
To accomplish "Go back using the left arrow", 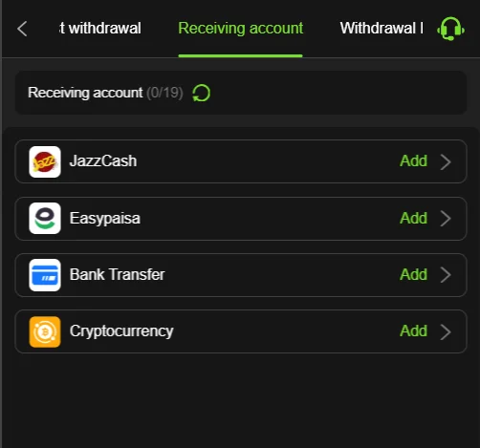I will tap(22, 29).
